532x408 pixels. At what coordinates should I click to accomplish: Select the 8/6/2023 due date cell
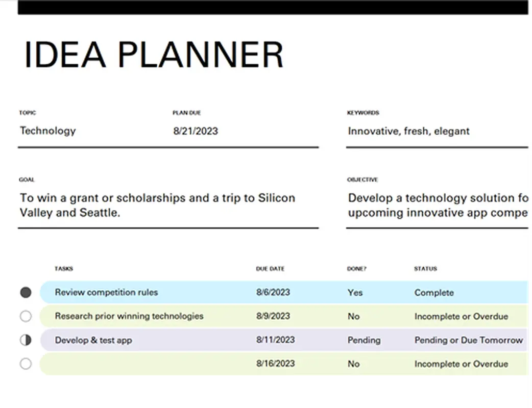pos(273,292)
